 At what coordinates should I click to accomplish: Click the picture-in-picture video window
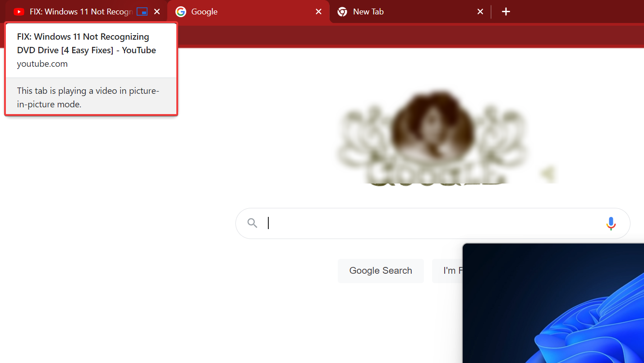[553, 303]
